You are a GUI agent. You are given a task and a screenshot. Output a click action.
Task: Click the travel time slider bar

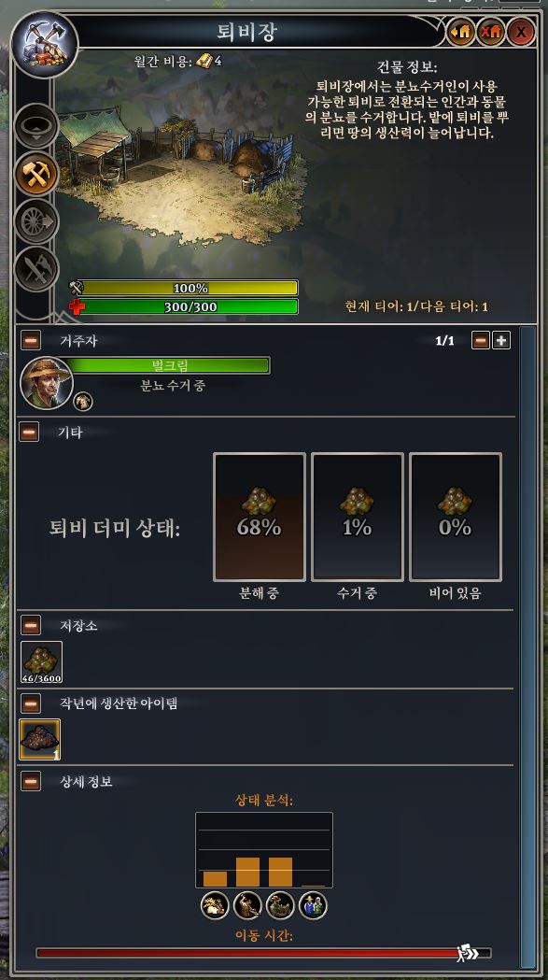coord(263,953)
